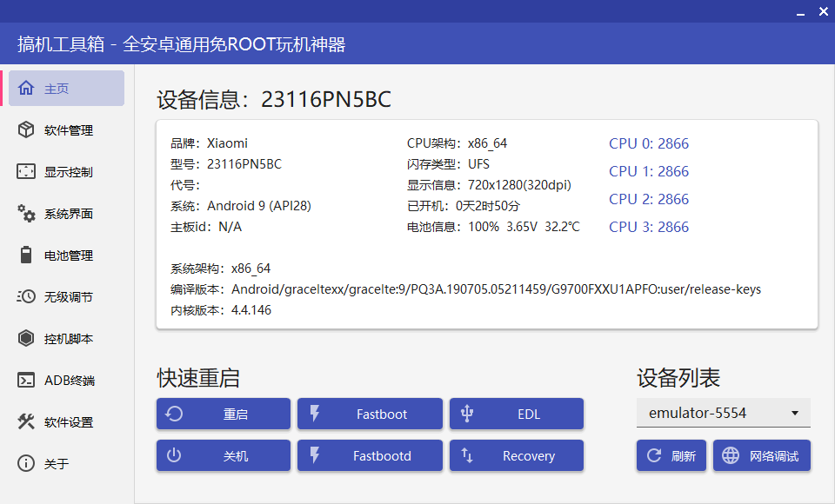Open 显示控制 display control icon
The height and width of the screenshot is (504, 835).
26,171
